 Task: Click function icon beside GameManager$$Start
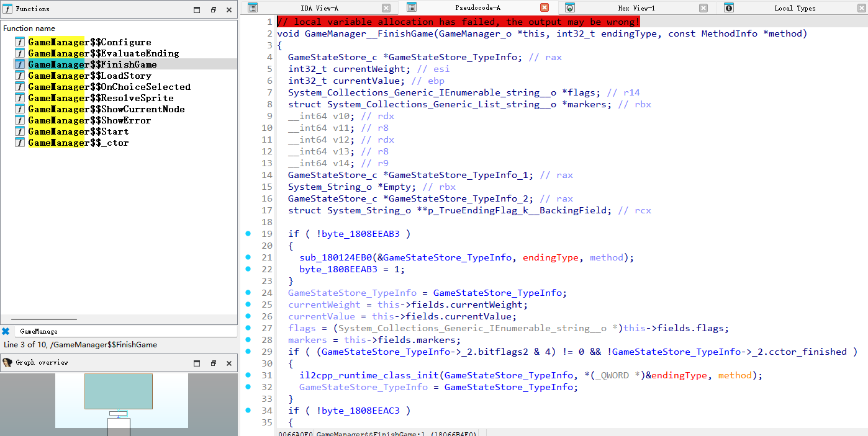(20, 131)
